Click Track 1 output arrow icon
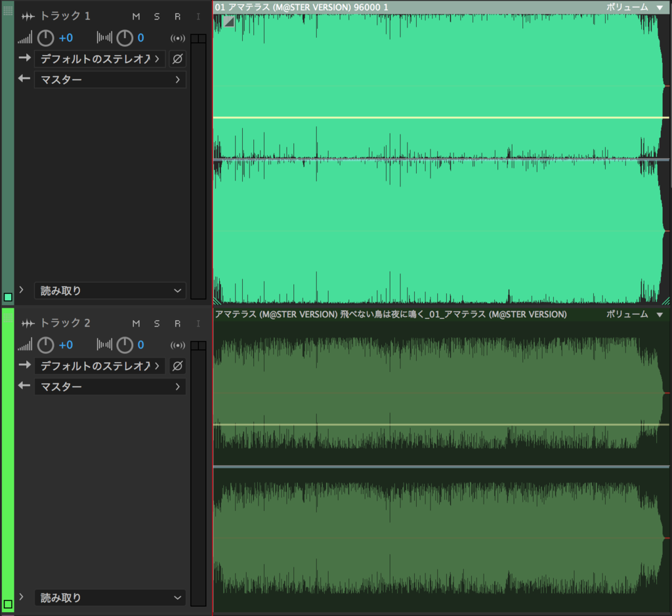 24,79
